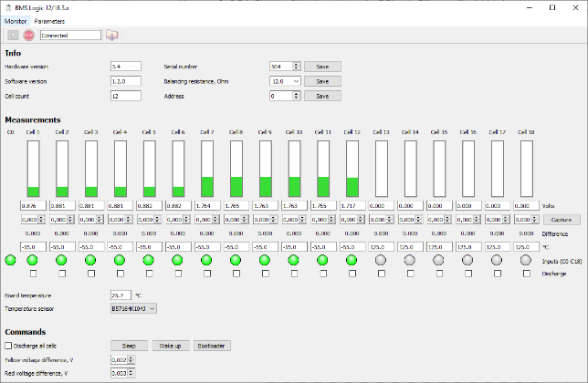Image resolution: width=588 pixels, height=383 pixels.
Task: Click the Cell 11 green input indicator
Action: (x=322, y=260)
